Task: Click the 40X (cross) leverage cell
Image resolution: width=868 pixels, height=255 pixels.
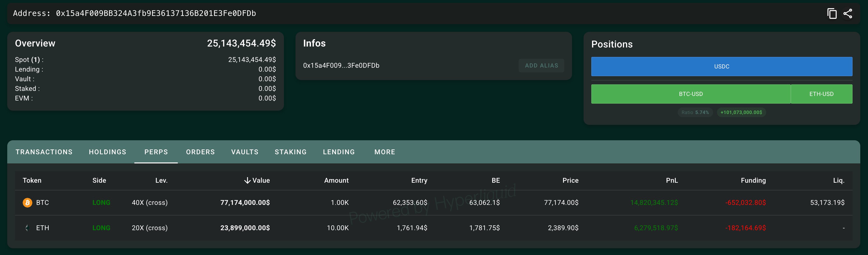Action: [x=150, y=202]
